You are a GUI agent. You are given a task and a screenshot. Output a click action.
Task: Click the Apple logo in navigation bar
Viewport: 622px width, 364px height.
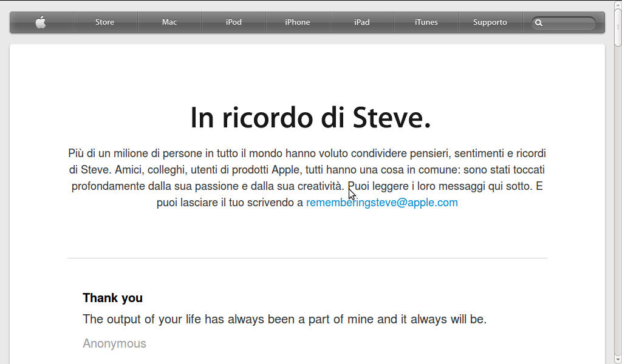pos(41,22)
